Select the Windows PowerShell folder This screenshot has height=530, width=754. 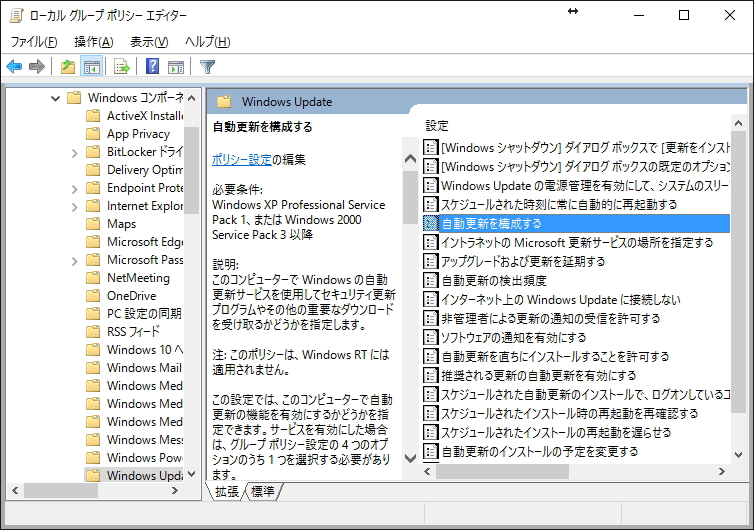pyautogui.click(x=145, y=457)
